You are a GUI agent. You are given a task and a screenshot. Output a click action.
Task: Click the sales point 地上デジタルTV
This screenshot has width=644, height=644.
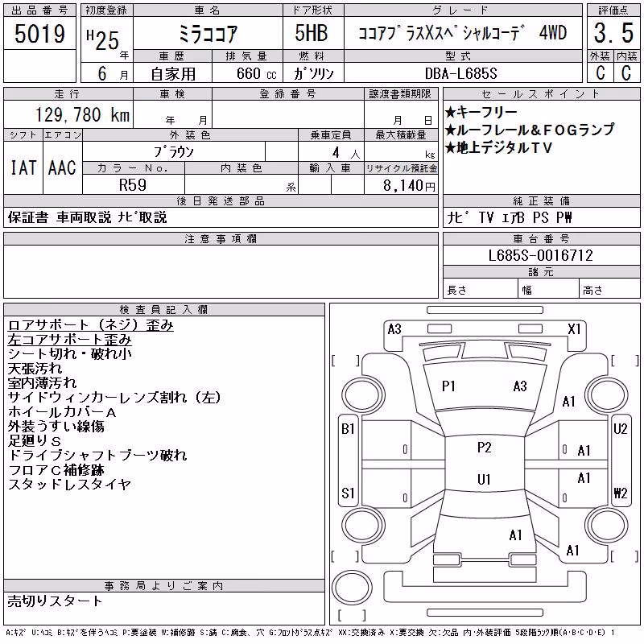[x=498, y=147]
